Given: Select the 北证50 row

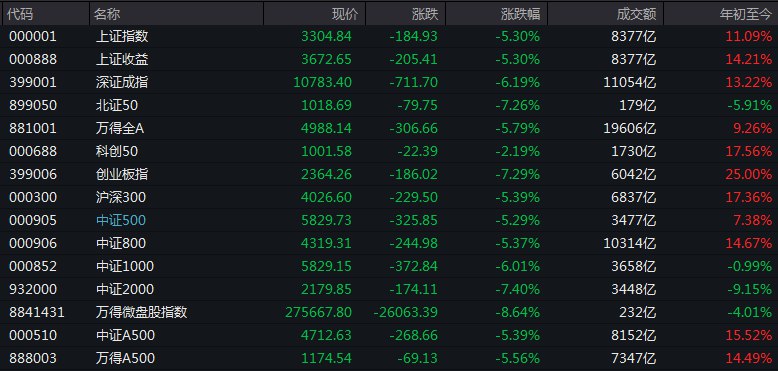Looking at the screenshot, I should [x=389, y=105].
